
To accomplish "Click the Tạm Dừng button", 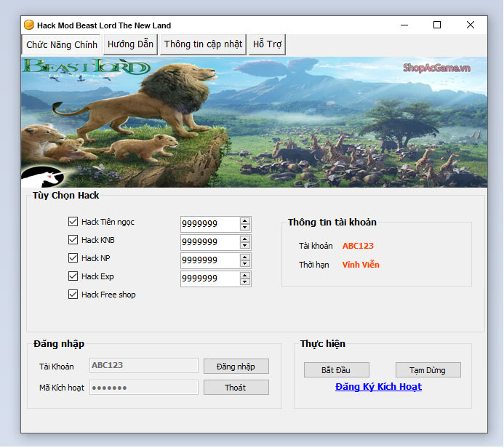I will click(x=428, y=370).
